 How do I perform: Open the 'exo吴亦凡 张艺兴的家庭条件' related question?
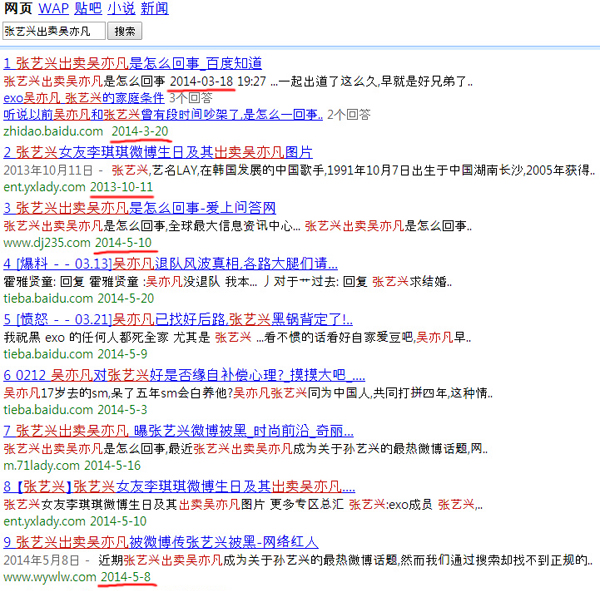point(84,98)
